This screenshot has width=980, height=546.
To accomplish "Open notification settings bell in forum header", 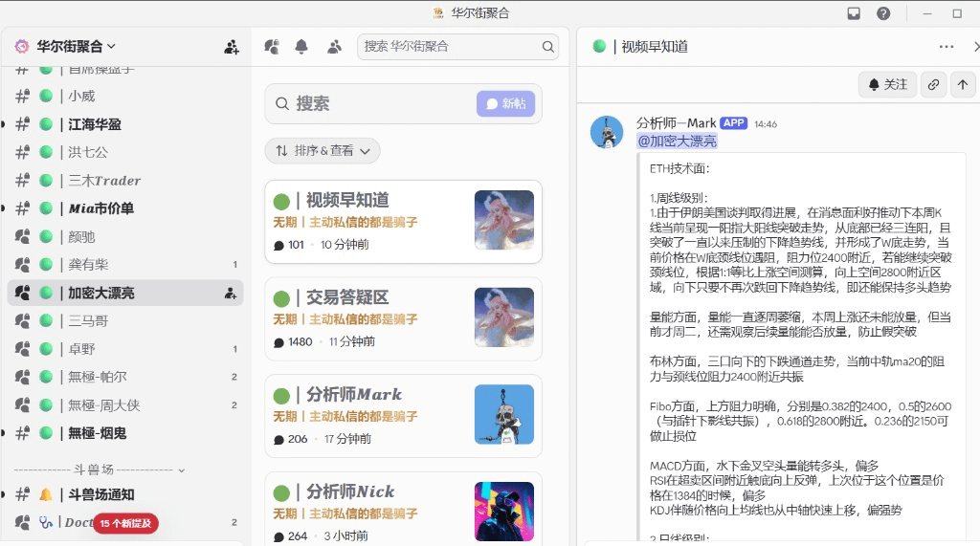I will (x=301, y=46).
